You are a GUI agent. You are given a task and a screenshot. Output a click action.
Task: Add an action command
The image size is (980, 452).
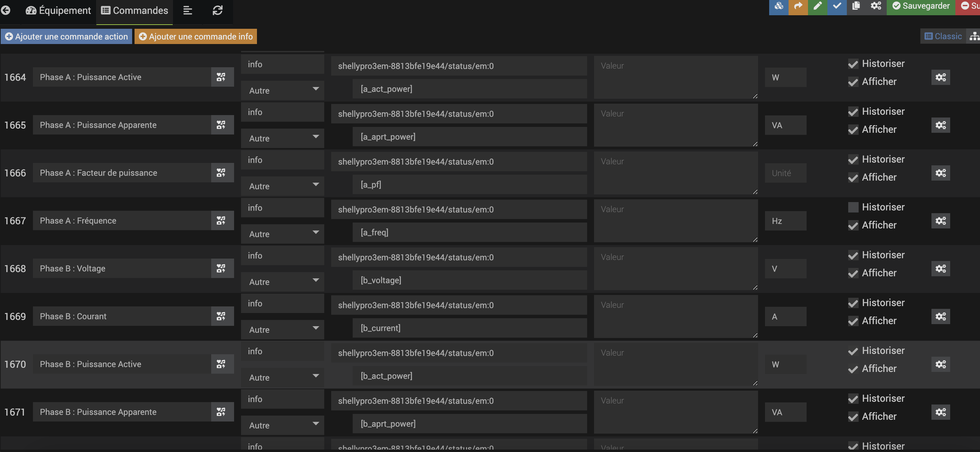(67, 36)
